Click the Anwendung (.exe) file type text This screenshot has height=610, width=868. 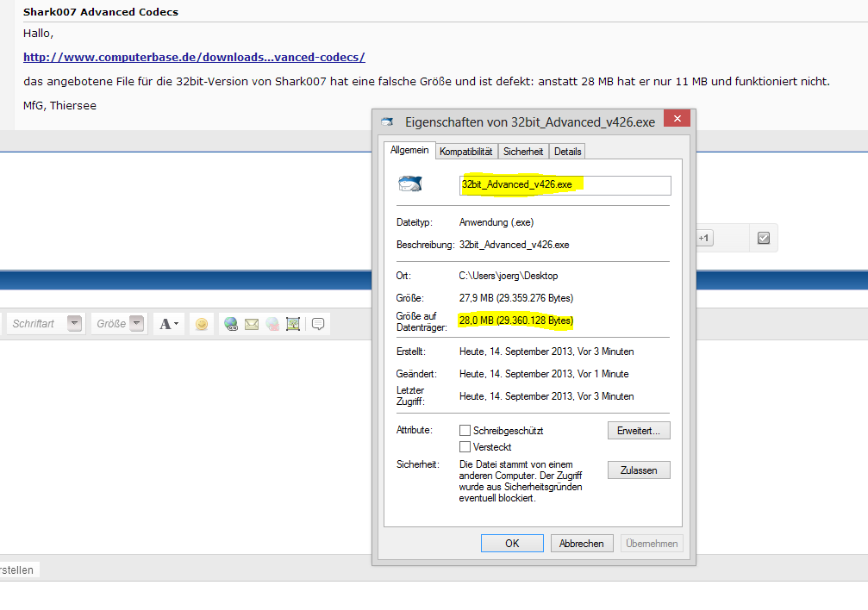click(496, 222)
